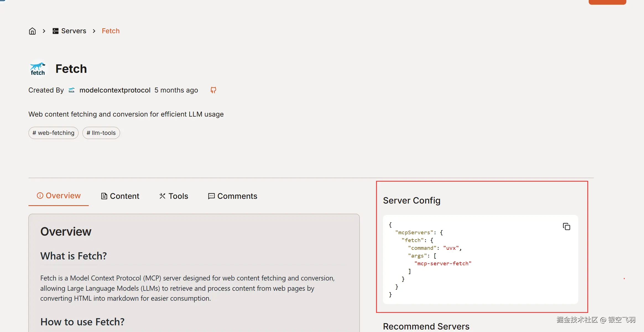Viewport: 644px width, 332px height.
Task: Select the web-fetching tag
Action: tap(53, 133)
